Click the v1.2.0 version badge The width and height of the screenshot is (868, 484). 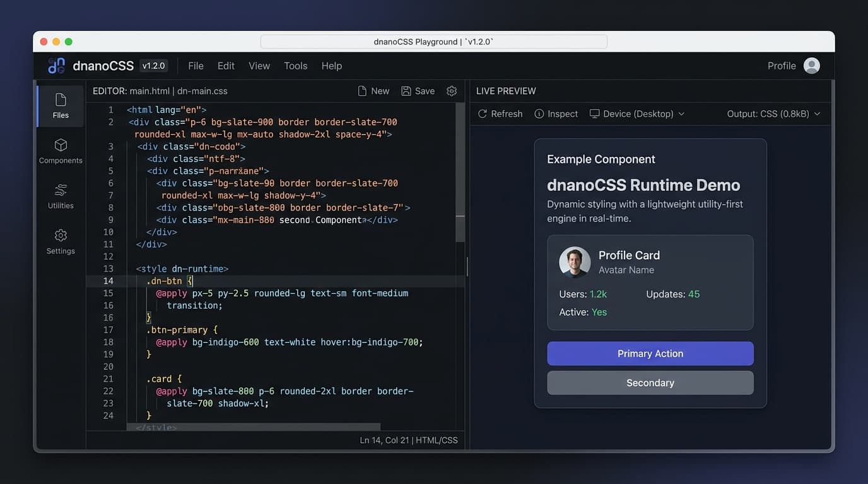[153, 66]
